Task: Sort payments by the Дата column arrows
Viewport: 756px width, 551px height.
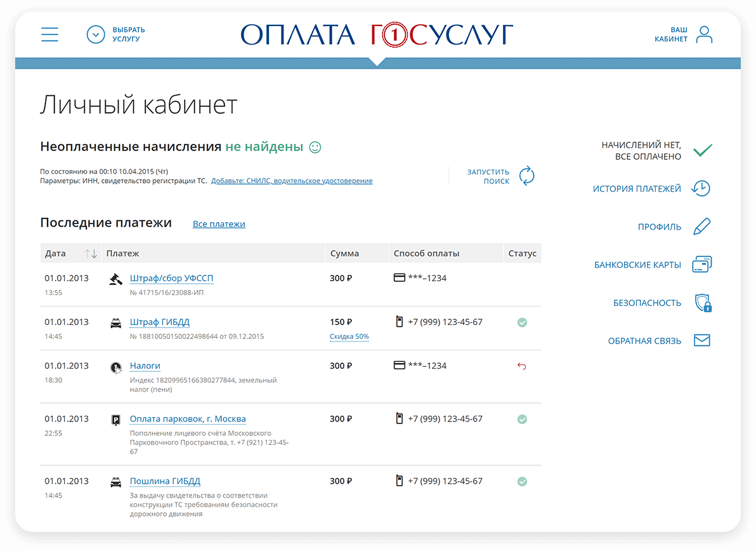Action: [x=91, y=253]
